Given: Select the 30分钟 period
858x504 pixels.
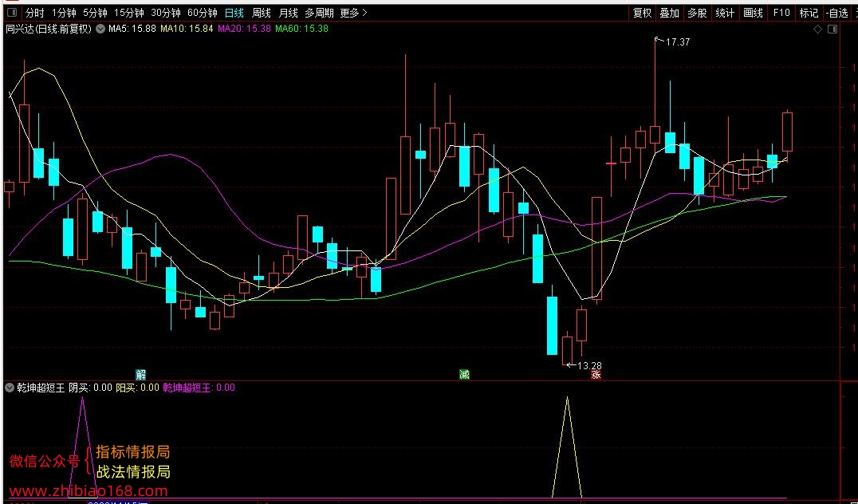Looking at the screenshot, I should click(166, 13).
